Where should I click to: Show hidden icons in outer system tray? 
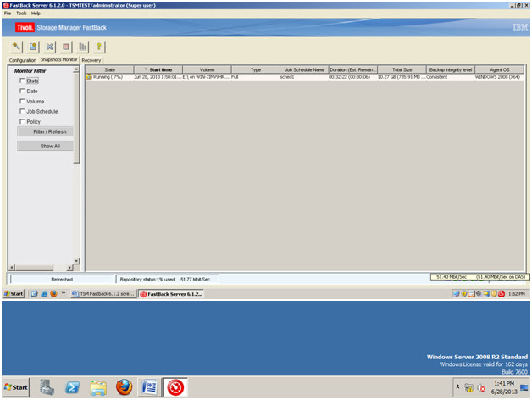[457, 386]
